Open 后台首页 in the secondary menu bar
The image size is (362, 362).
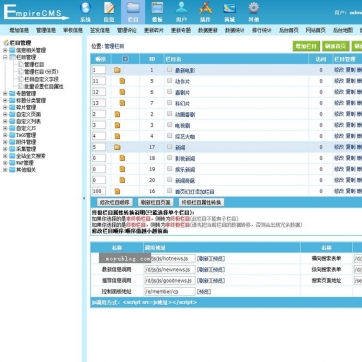click(x=289, y=30)
